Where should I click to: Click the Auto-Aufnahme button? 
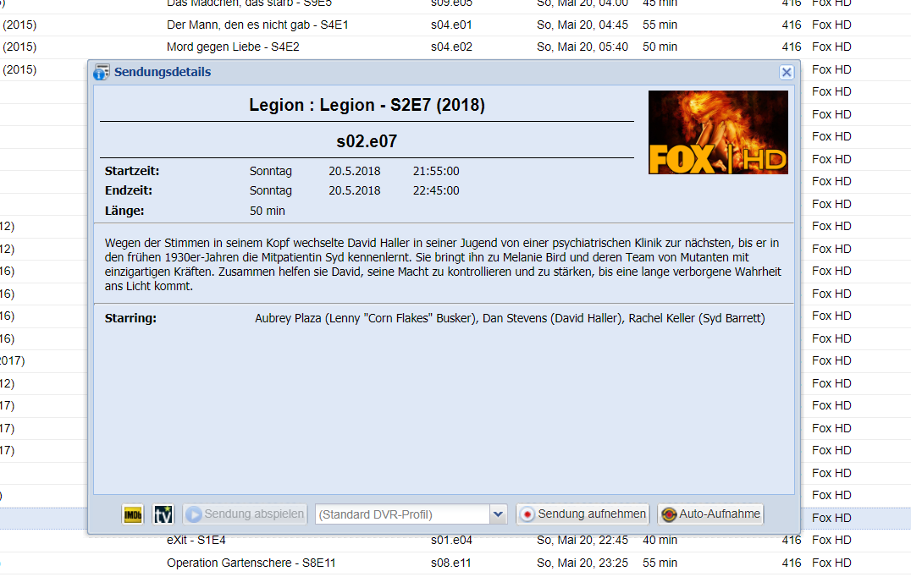point(710,514)
